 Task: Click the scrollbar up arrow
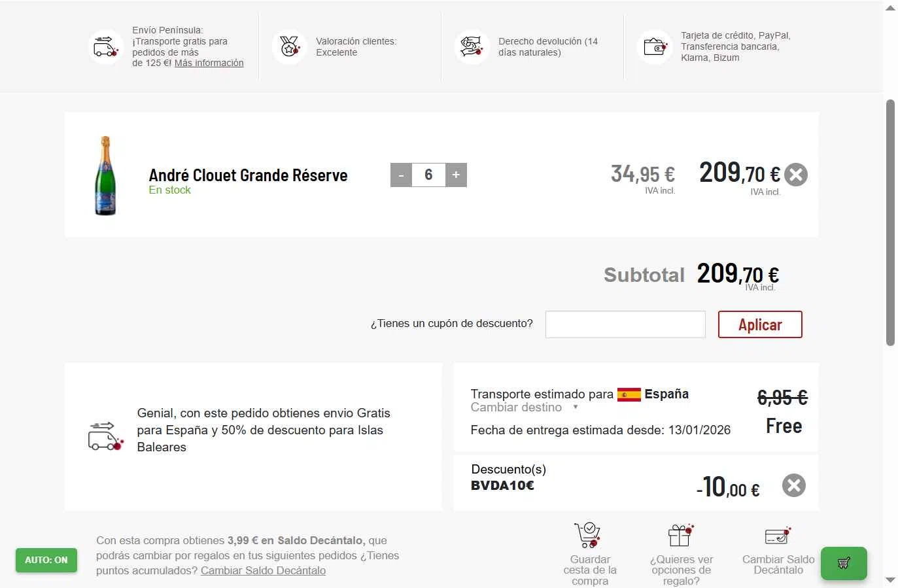[890, 8]
